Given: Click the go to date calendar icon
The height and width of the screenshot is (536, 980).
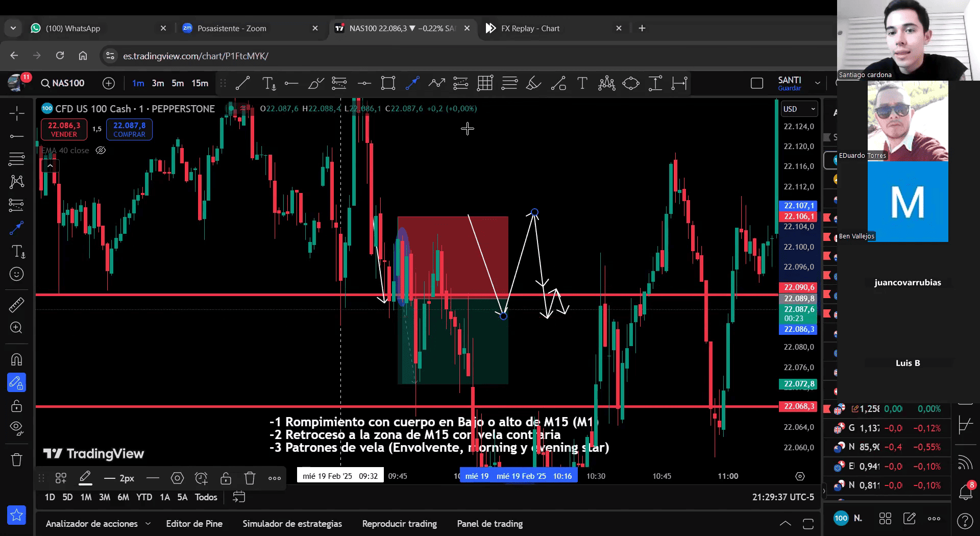Looking at the screenshot, I should pyautogui.click(x=238, y=497).
